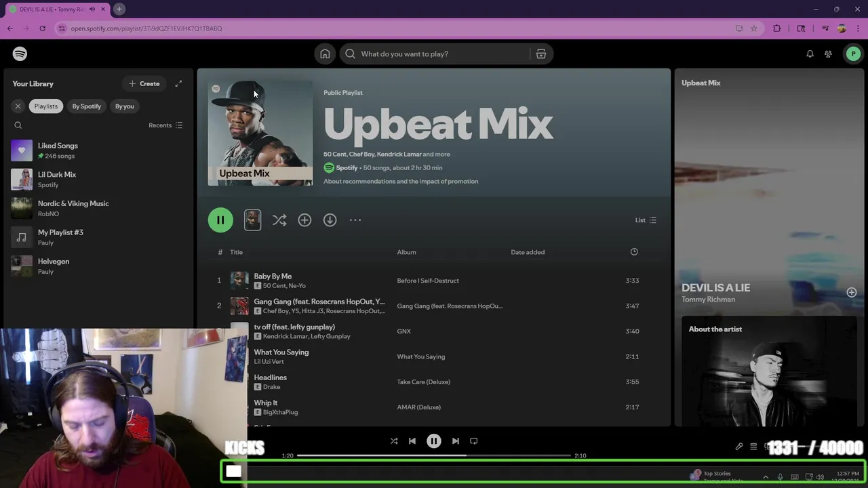868x488 pixels.
Task: Open the Take Care (Deluxe) album link
Action: (423, 382)
